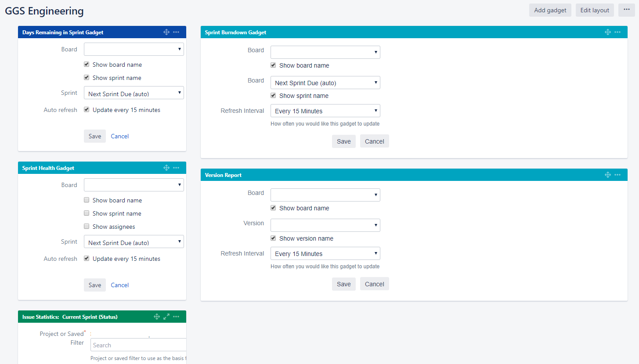
Task: Open the ellipsis menu on Version Report gadget
Action: [x=617, y=174]
